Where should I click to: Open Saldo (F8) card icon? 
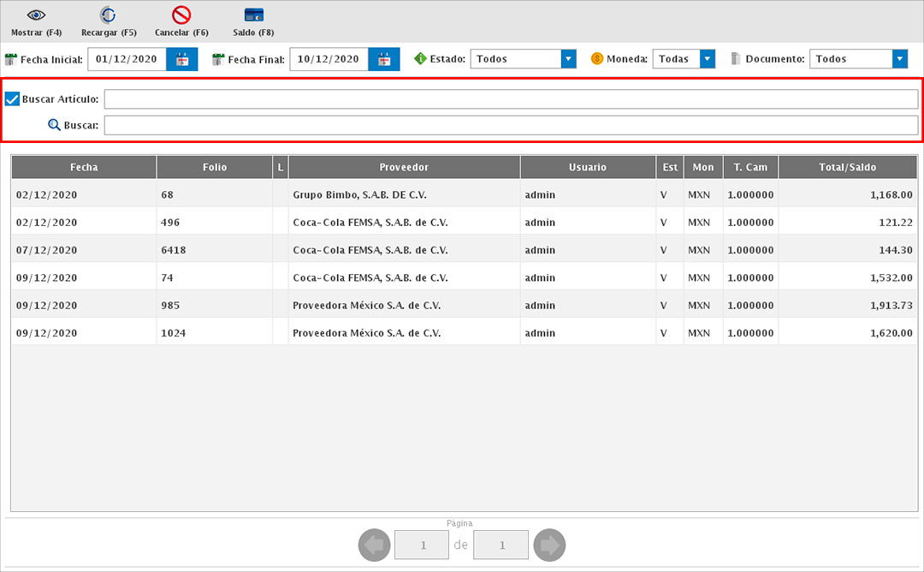[253, 15]
